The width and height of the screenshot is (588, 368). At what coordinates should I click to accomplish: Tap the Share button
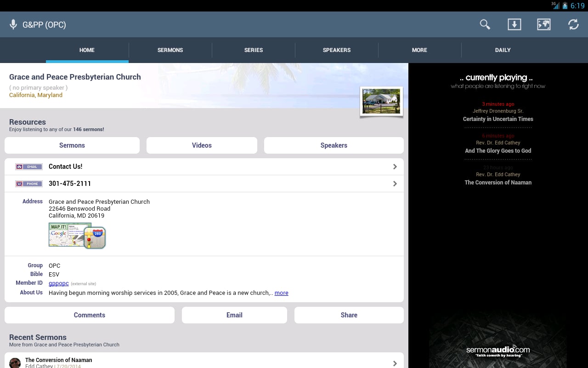pos(349,315)
